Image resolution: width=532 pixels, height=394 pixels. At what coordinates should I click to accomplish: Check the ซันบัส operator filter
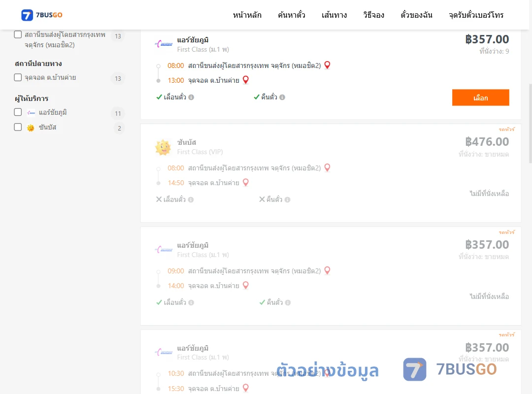tap(18, 127)
